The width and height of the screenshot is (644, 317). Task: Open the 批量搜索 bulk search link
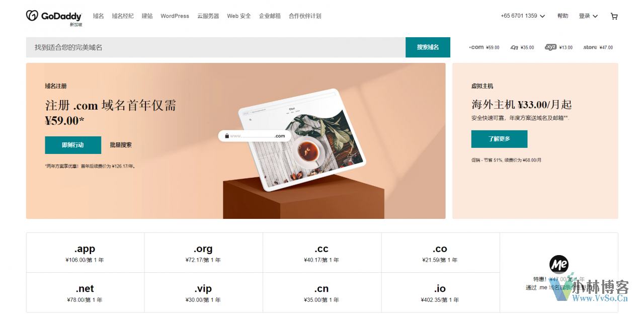coord(121,145)
